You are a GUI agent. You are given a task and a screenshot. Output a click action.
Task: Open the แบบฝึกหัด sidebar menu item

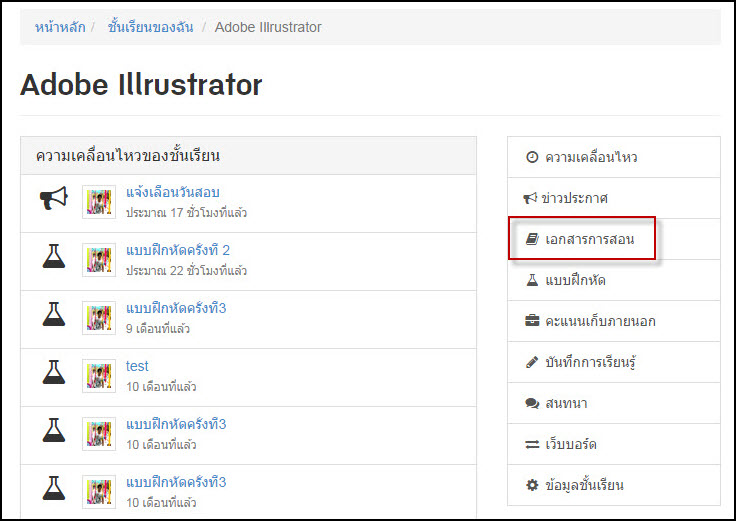[x=614, y=280]
